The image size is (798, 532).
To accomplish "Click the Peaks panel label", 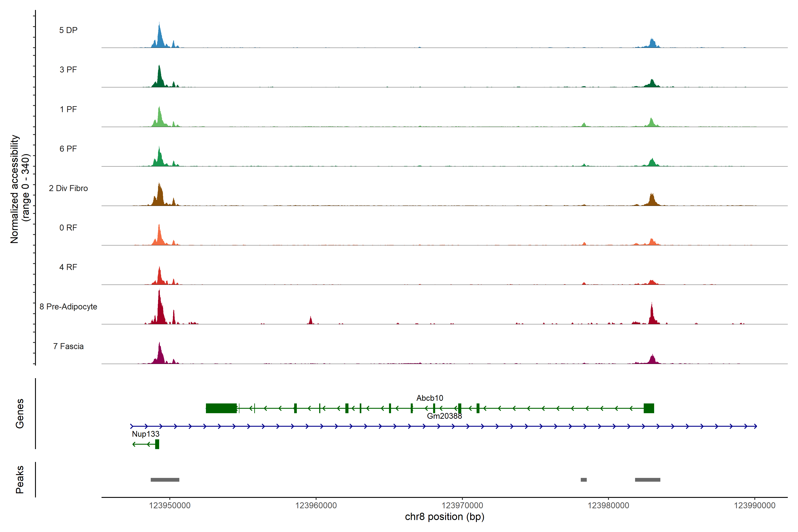I will click(x=20, y=479).
